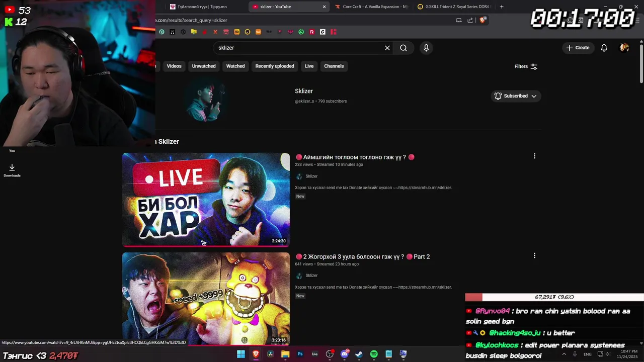644x362 pixels.
Task: Open a new browser tab with plus
Action: tap(502, 7)
